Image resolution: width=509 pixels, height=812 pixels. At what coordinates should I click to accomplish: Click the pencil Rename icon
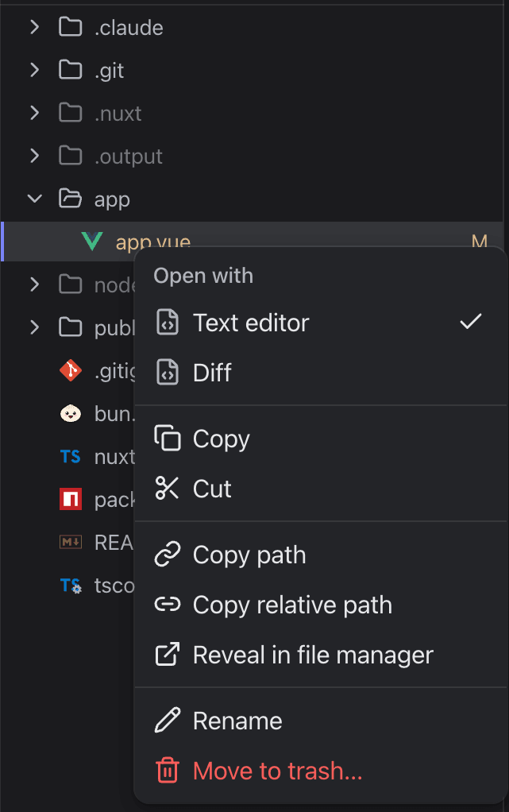click(x=168, y=720)
